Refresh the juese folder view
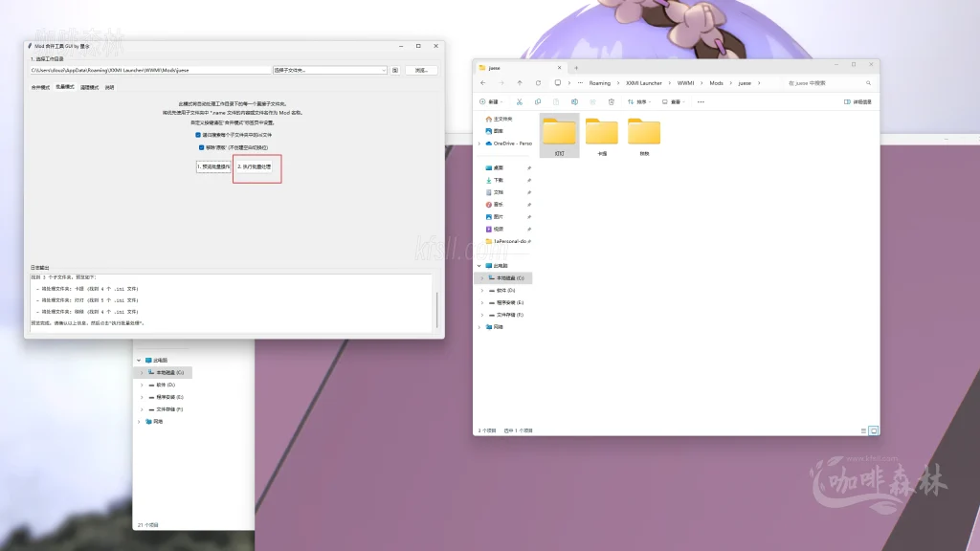Image resolution: width=980 pixels, height=551 pixels. (539, 83)
